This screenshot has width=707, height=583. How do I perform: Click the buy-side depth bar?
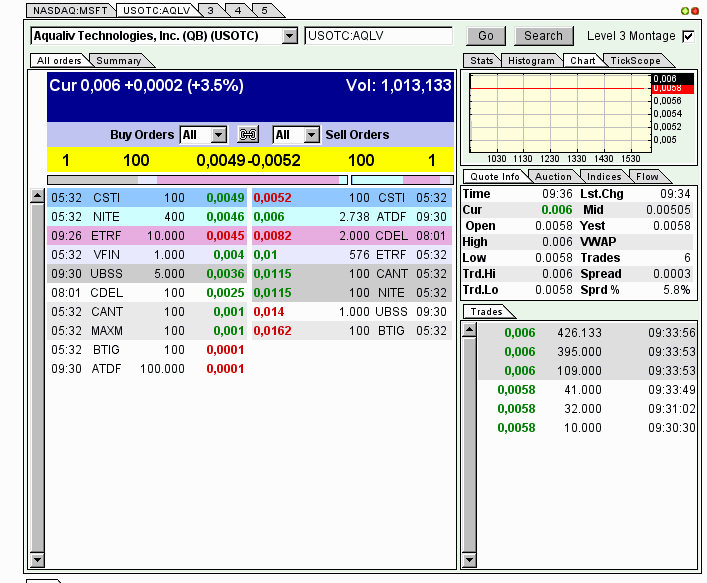pyautogui.click(x=197, y=180)
